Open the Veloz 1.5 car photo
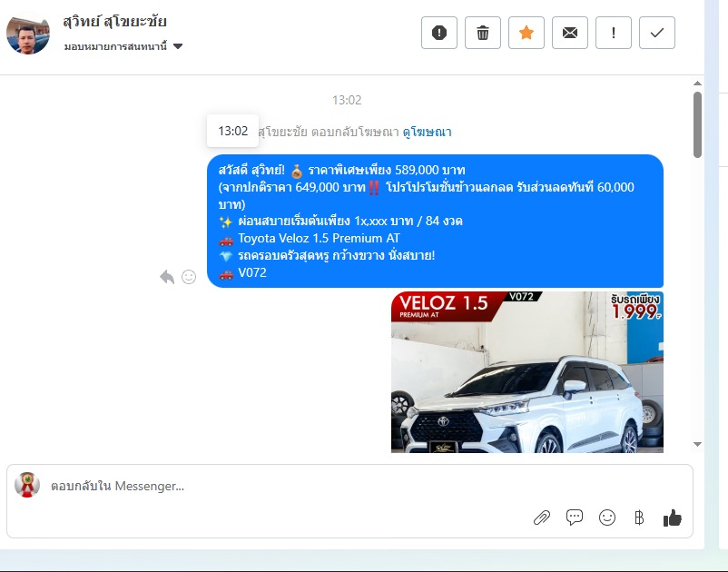Viewport: 728px width, 572px height. [x=527, y=372]
